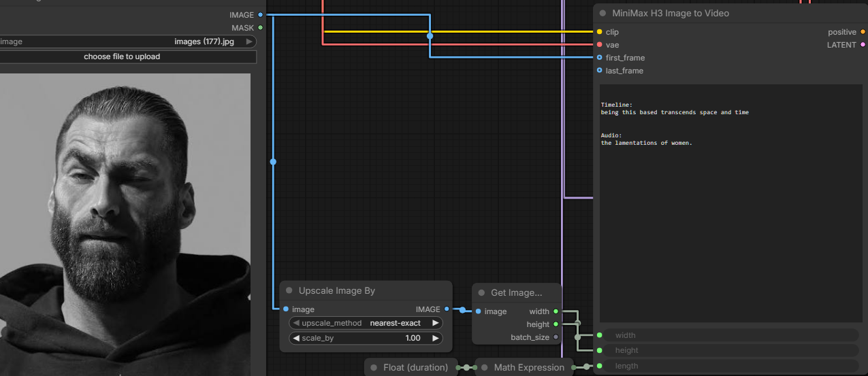Click the link midpoint on the first_frame wire
This screenshot has height=376, width=868.
coord(430,36)
